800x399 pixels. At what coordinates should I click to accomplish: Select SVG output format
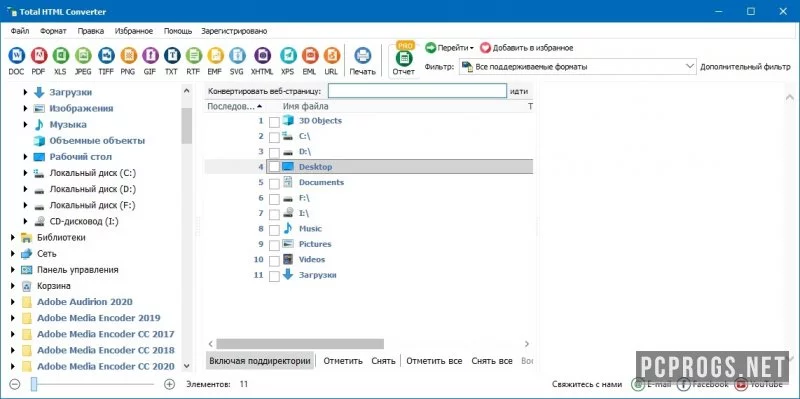click(237, 55)
